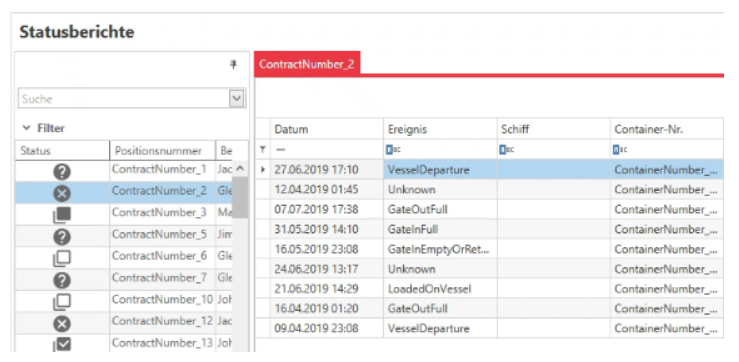The image size is (739, 362).
Task: Click Unknown event dated 12.04.2019
Action: click(440, 189)
